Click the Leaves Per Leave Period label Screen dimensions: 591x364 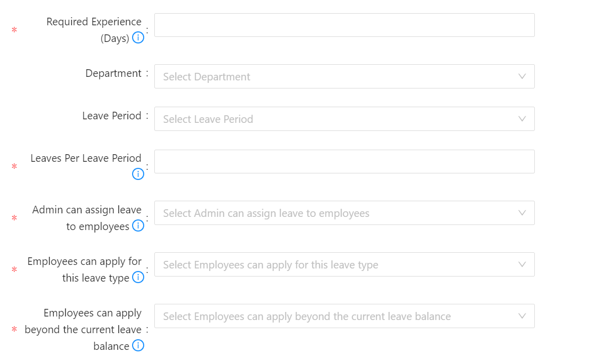86,158
